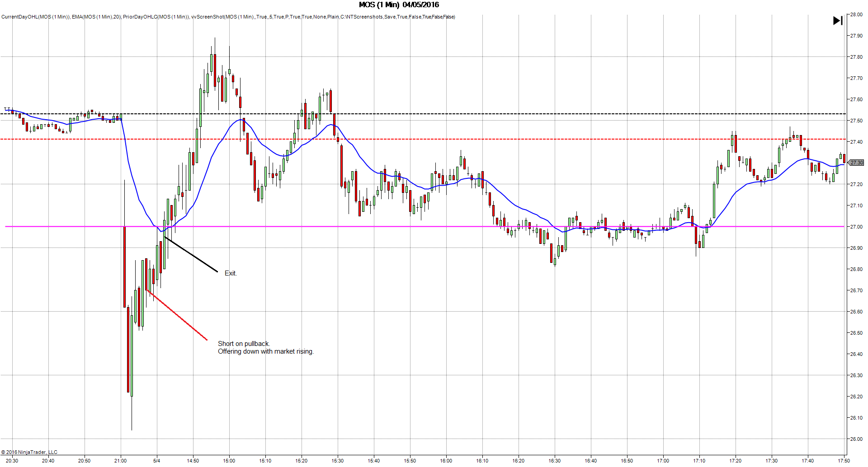
Task: Click the 16:40 time axis label
Action: (x=591, y=461)
